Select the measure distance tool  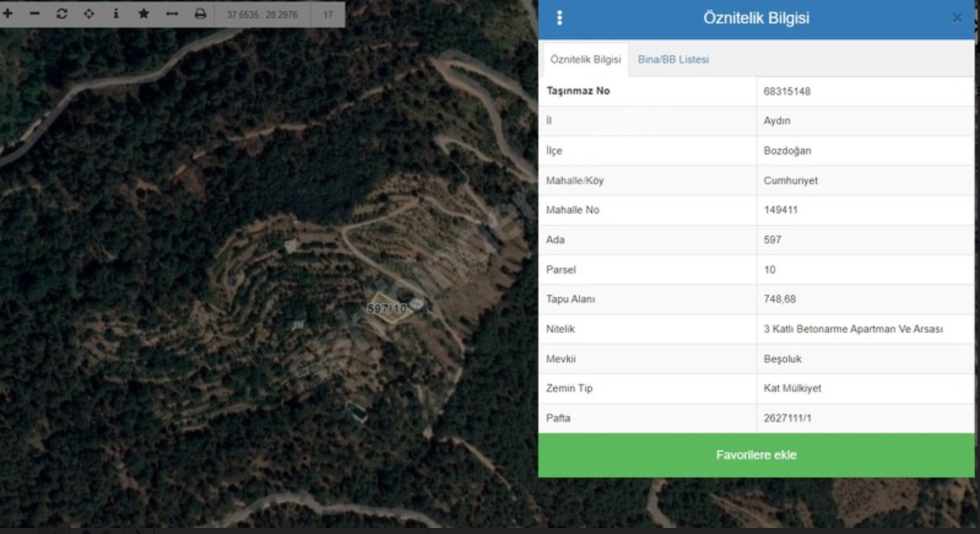point(172,14)
